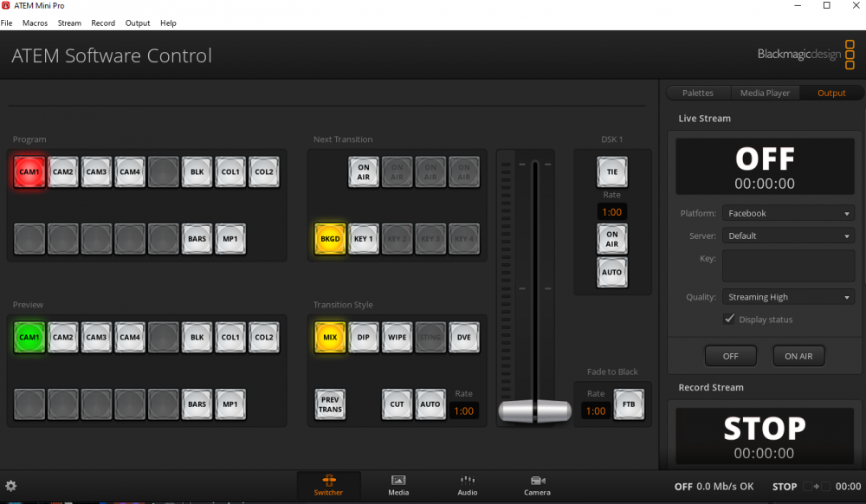The width and height of the screenshot is (866, 504).
Task: Open the Server dropdown showing Default
Action: [x=789, y=236]
